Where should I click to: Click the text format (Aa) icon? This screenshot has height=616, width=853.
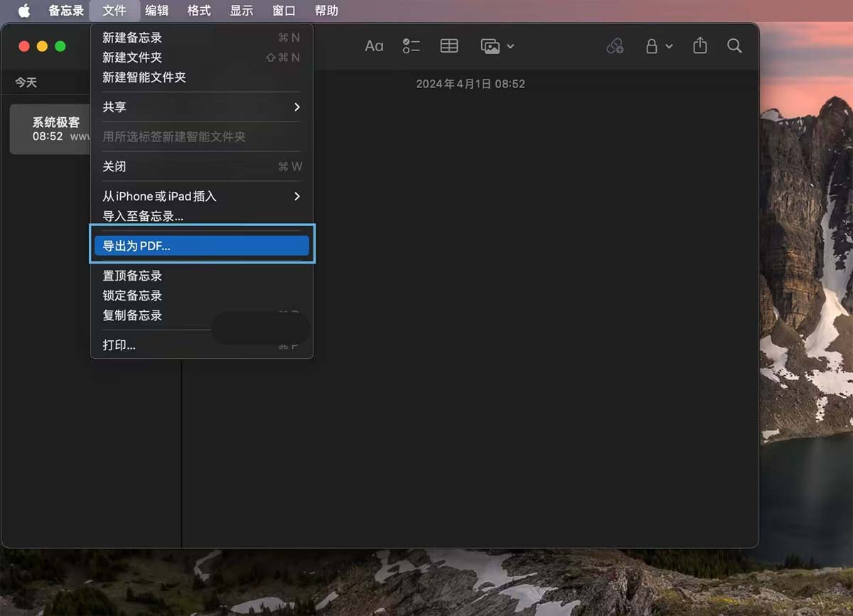[x=374, y=46]
